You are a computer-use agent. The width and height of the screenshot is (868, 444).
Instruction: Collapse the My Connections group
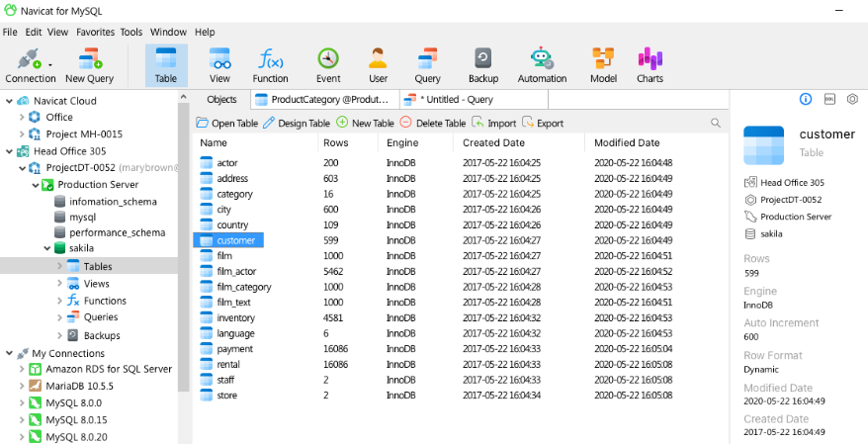click(8, 353)
